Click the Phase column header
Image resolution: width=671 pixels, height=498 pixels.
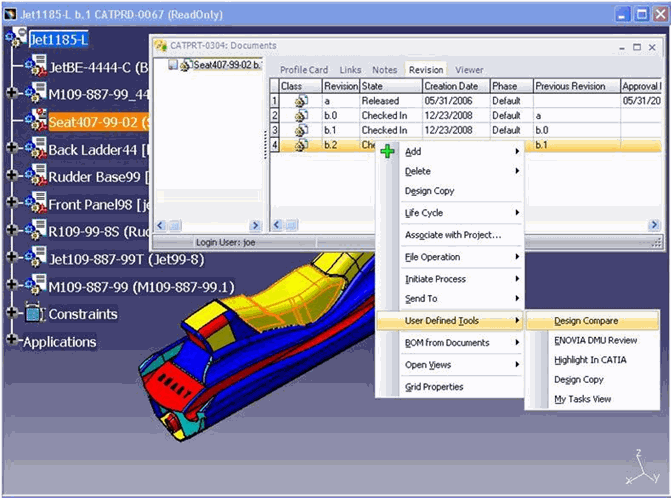(511, 86)
